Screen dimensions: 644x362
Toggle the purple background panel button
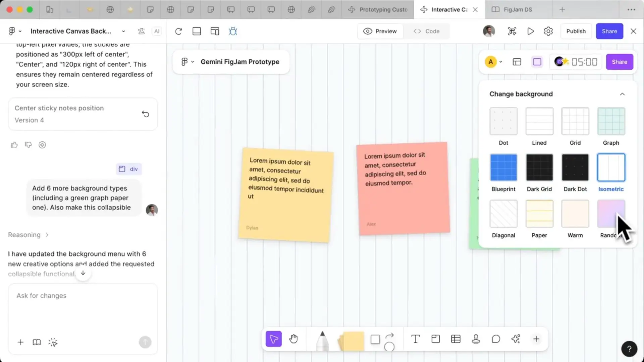pos(537,62)
